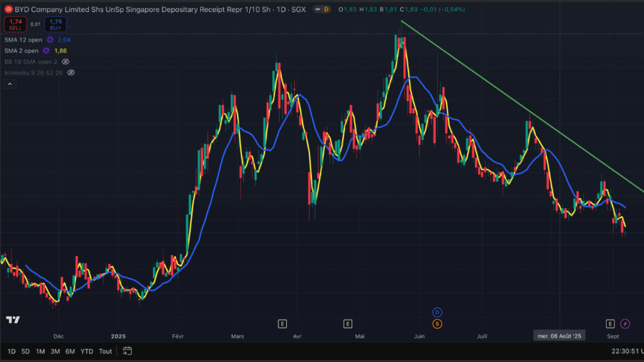
Task: Switch to the 1D time range
Action: pyautogui.click(x=11, y=351)
